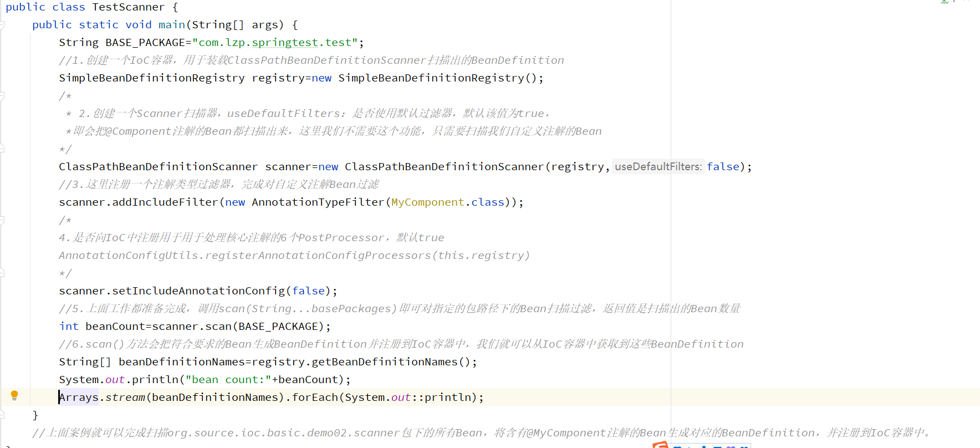The image size is (980, 448).
Task: Click the //3. annotation type filter comment
Action: pos(219,185)
